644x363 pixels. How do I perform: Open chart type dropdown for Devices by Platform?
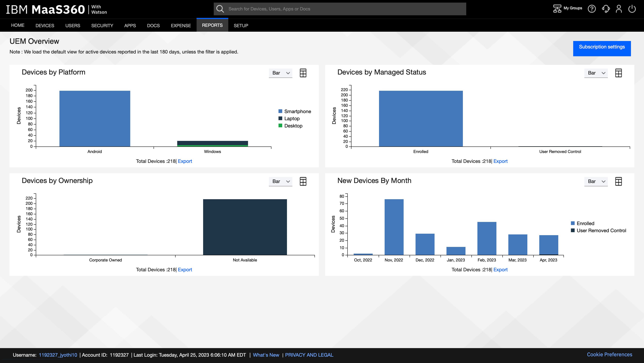[280, 73]
